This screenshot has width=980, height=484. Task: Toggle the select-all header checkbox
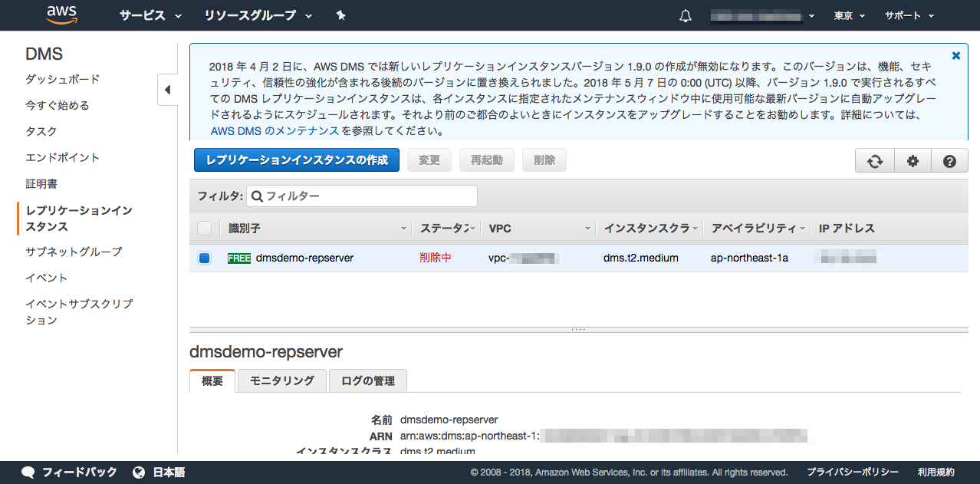click(205, 228)
